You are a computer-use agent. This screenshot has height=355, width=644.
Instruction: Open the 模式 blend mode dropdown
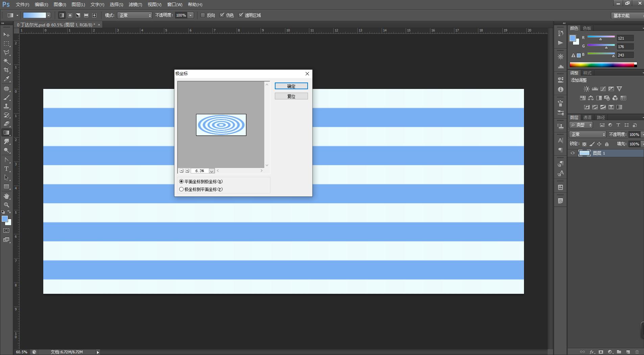(135, 15)
